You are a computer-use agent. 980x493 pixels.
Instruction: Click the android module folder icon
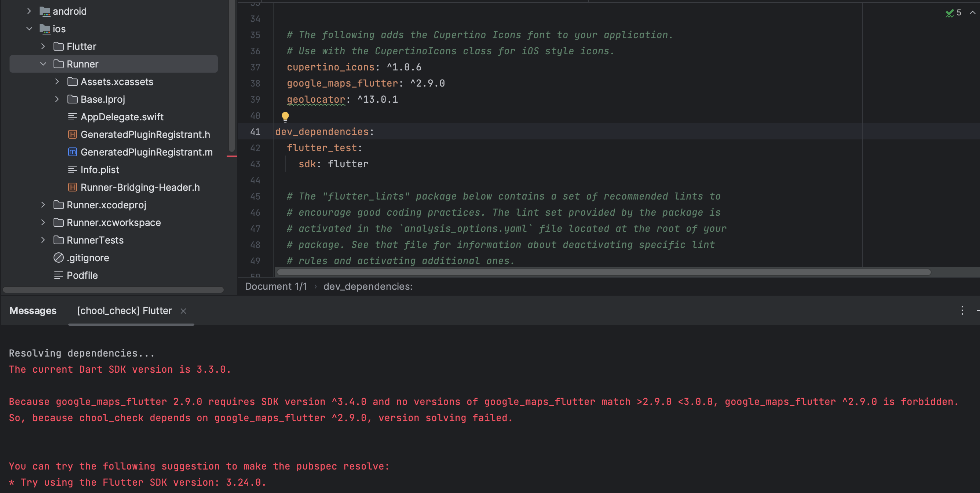45,11
